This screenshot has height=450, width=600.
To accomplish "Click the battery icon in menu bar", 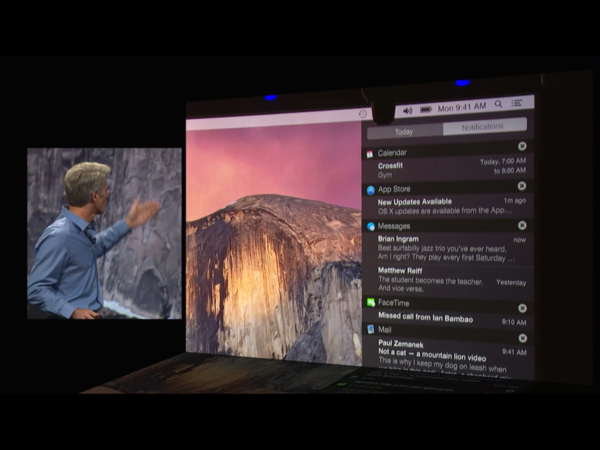I will click(x=426, y=109).
